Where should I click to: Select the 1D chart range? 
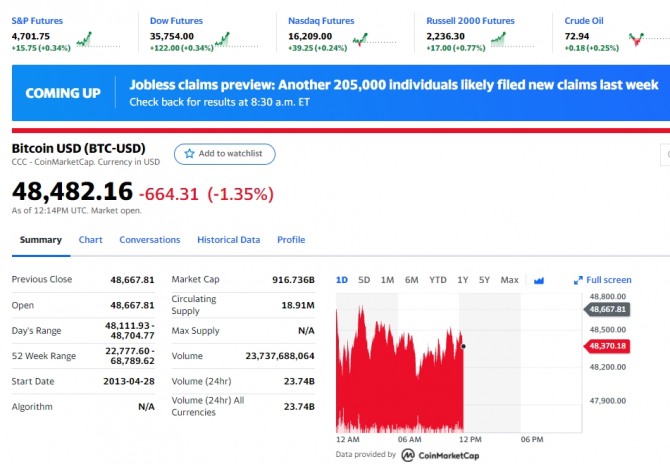[341, 280]
